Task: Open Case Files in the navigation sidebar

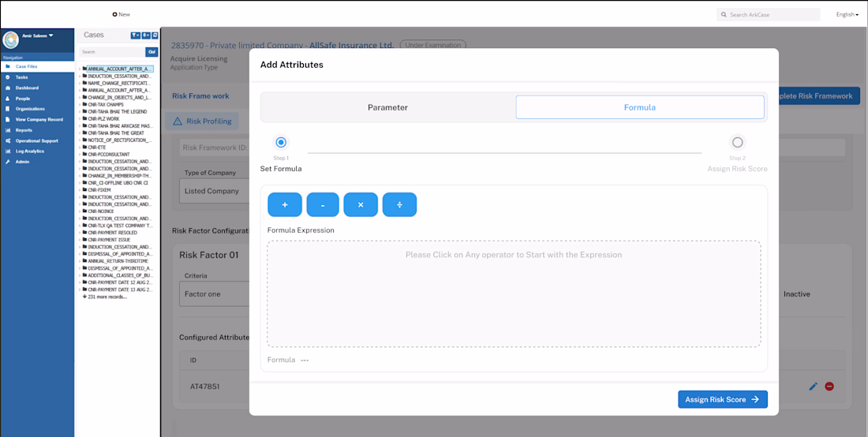Action: click(37, 66)
